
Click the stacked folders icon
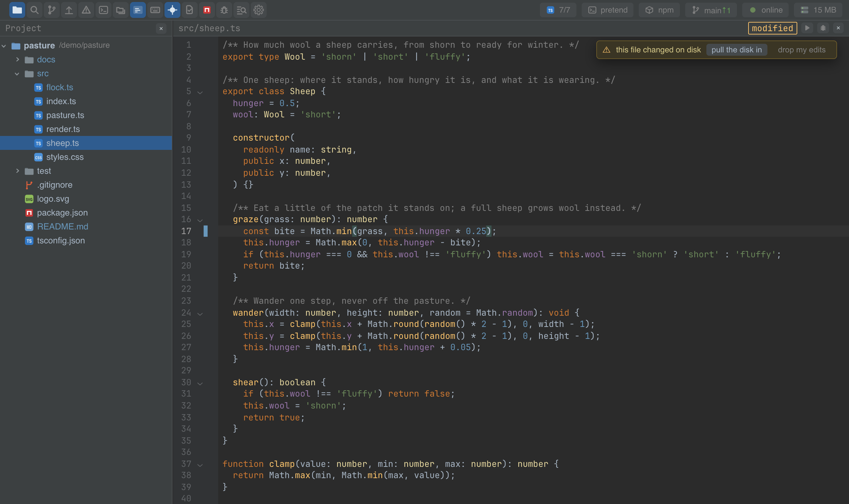tap(121, 10)
